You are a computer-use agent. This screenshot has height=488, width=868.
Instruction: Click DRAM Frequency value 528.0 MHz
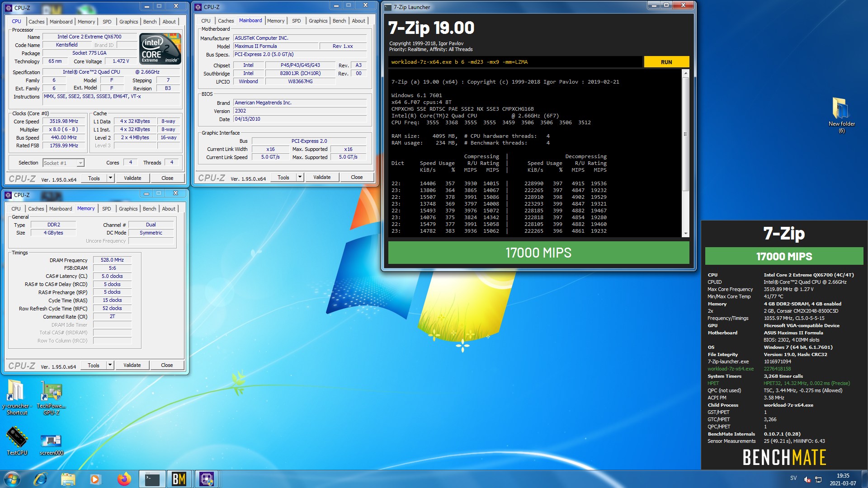pyautogui.click(x=112, y=260)
